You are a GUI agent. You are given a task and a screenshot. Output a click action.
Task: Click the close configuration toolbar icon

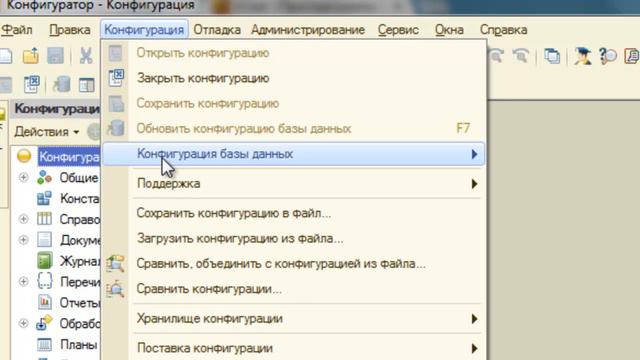point(31,84)
